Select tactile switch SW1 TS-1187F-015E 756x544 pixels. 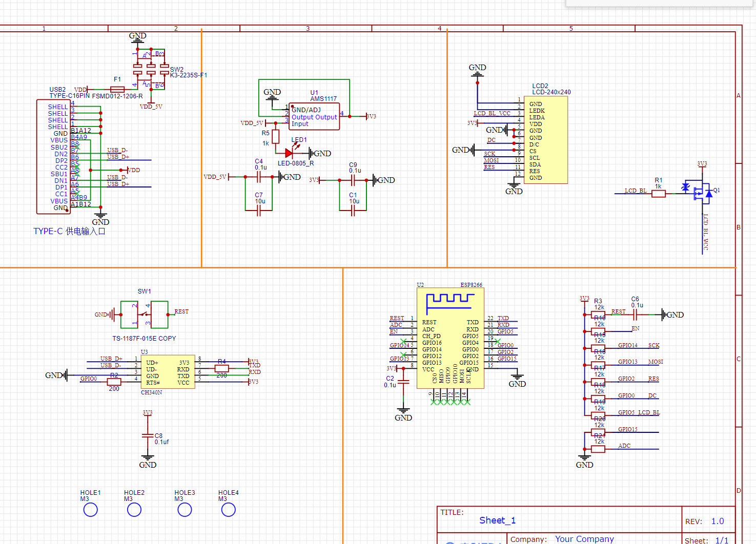pos(144,315)
